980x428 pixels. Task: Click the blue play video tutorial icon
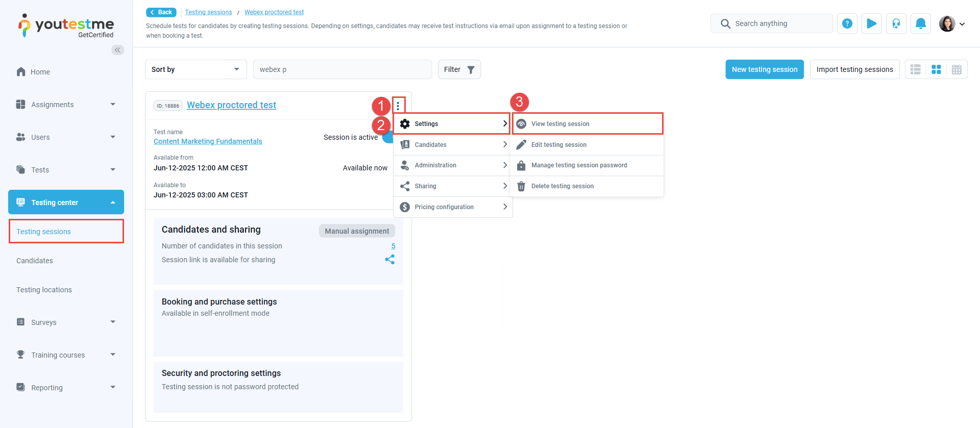(x=872, y=23)
